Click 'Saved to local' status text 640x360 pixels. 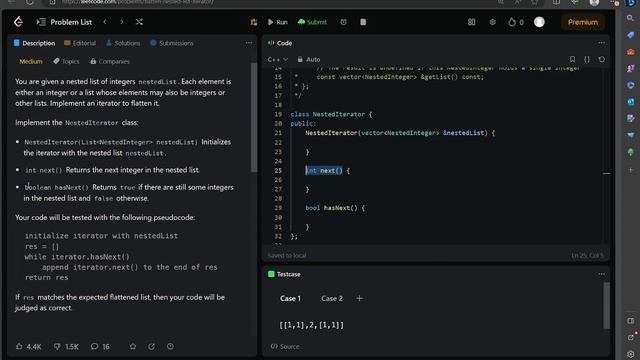tap(287, 256)
